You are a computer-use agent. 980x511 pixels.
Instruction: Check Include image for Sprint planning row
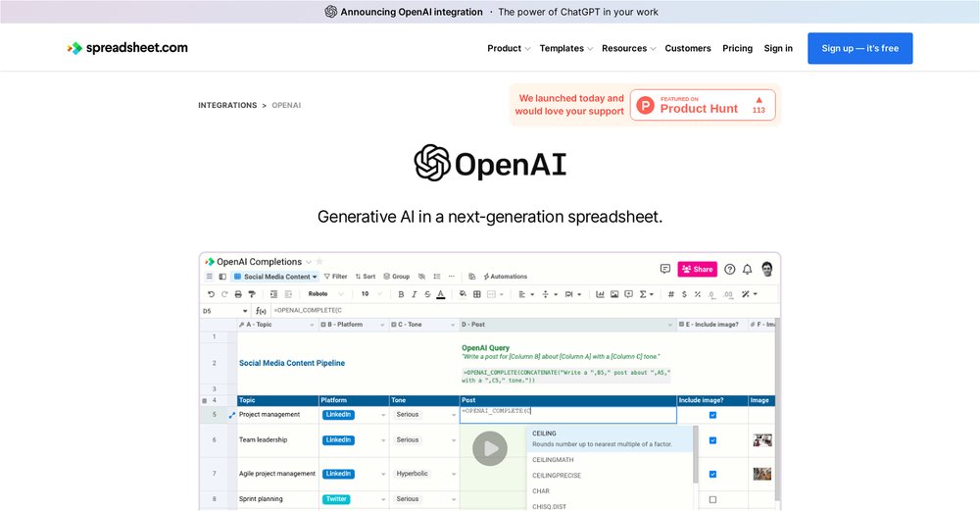pyautogui.click(x=712, y=499)
